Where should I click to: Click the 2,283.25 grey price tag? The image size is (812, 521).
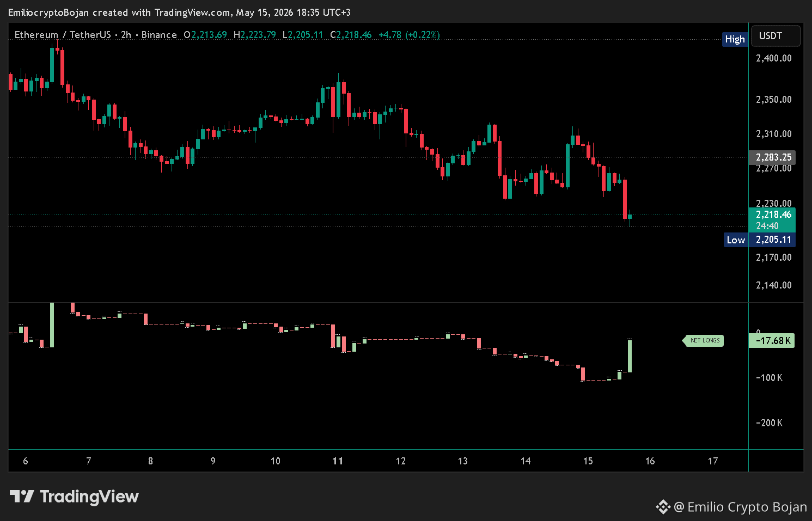coord(772,157)
